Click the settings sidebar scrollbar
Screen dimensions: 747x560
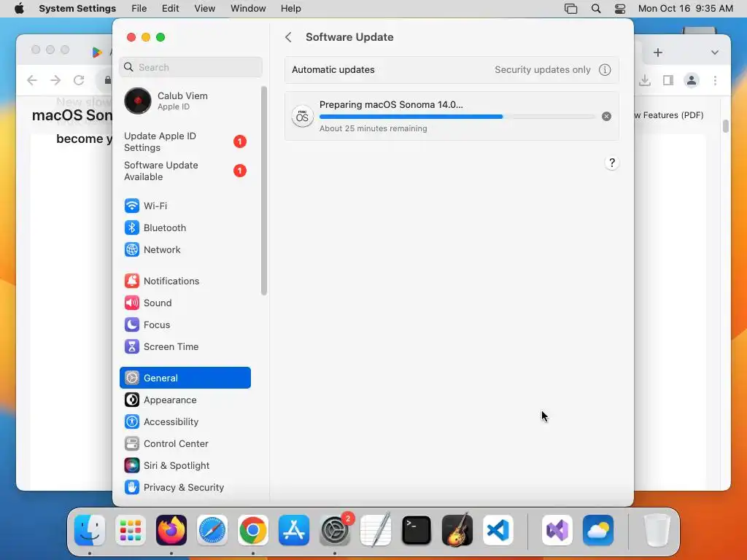click(264, 190)
